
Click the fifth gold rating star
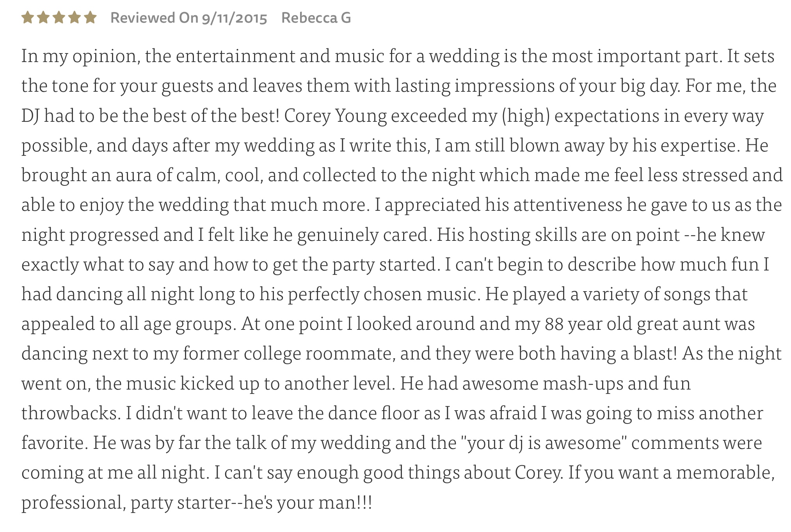pos(90,18)
